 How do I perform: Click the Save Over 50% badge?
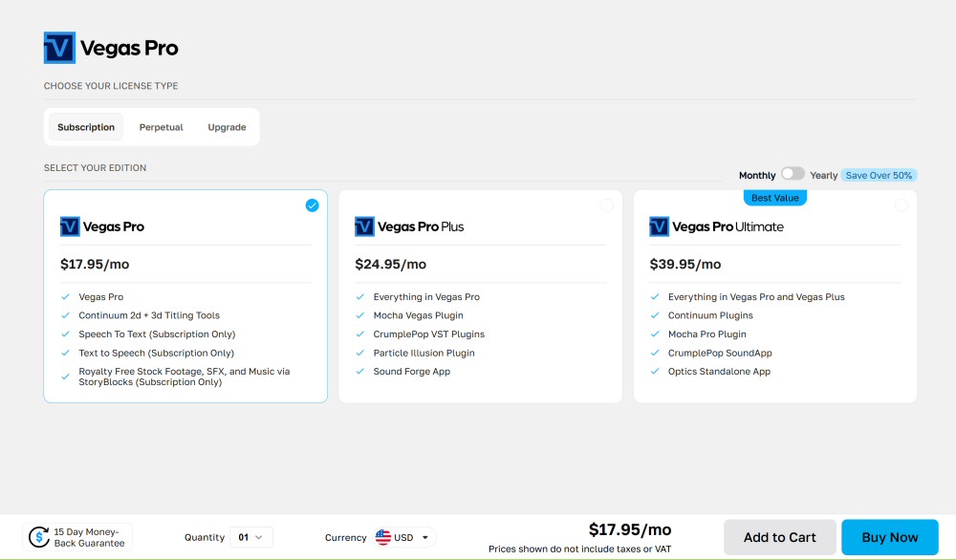coord(879,175)
